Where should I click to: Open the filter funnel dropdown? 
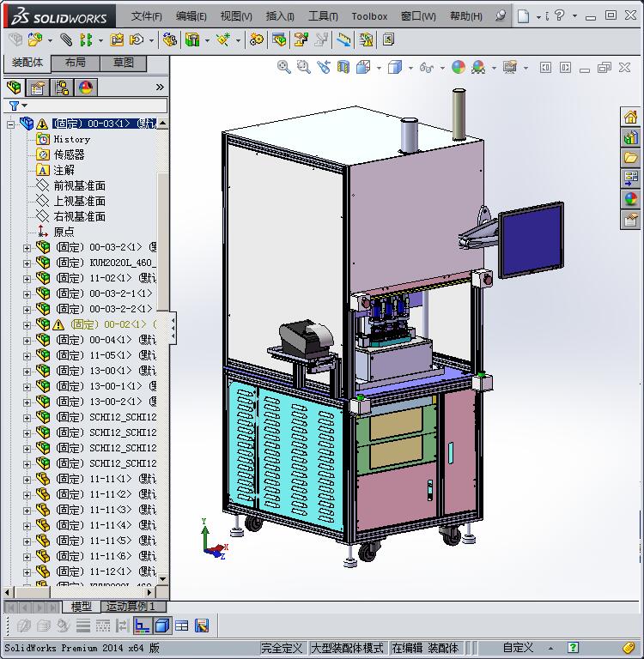pos(17,106)
